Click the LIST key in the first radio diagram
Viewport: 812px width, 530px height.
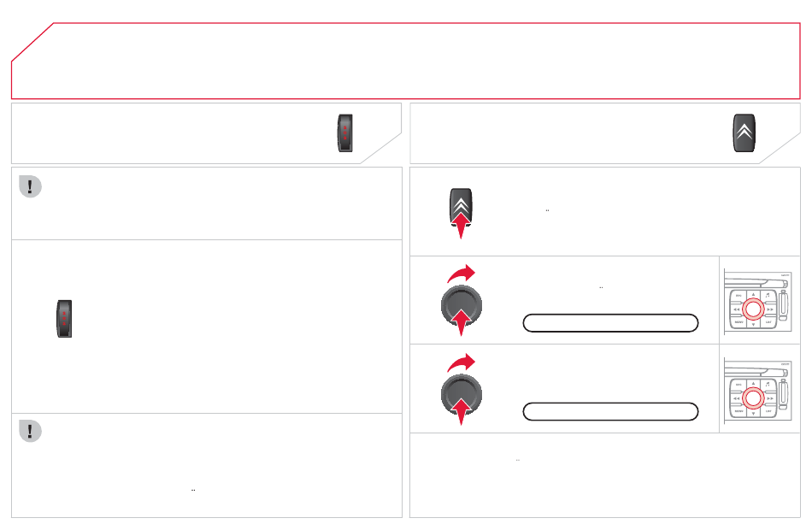[768, 321]
